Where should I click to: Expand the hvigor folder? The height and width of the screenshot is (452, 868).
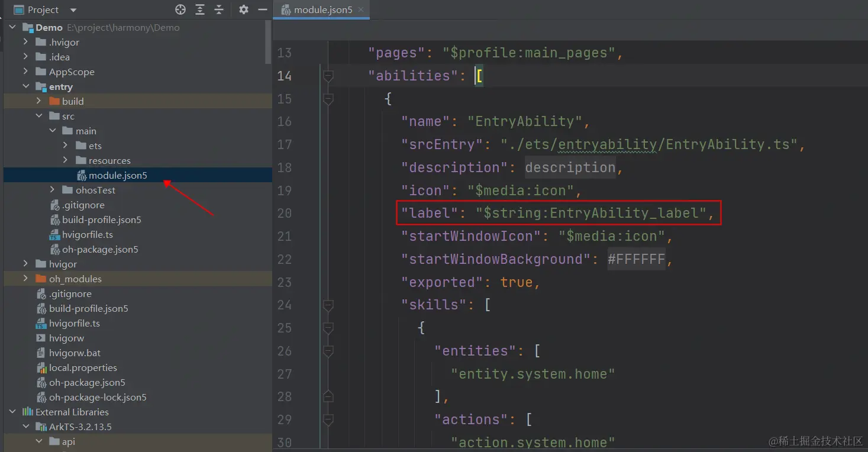pyautogui.click(x=25, y=264)
